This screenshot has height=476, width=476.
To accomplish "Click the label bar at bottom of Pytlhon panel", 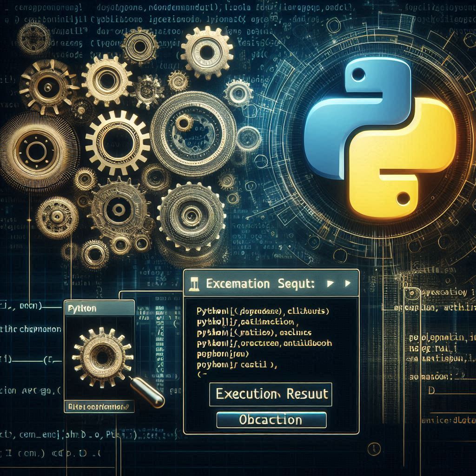I will [99, 406].
